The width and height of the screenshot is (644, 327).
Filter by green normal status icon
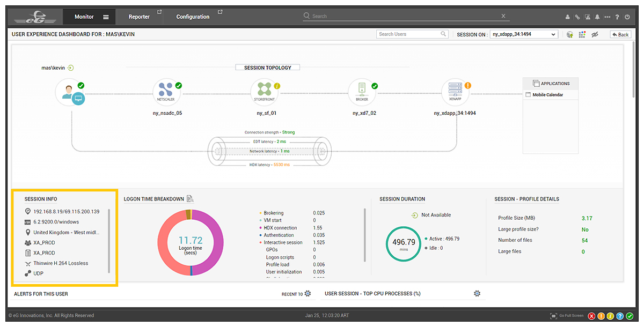[629, 316]
